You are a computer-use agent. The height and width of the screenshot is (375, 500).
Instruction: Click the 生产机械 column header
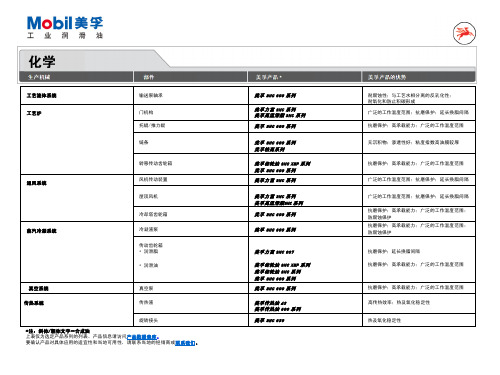click(x=39, y=77)
